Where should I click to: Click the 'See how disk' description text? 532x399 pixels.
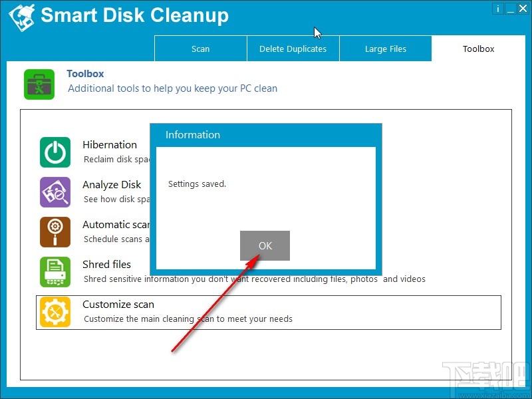coord(117,199)
